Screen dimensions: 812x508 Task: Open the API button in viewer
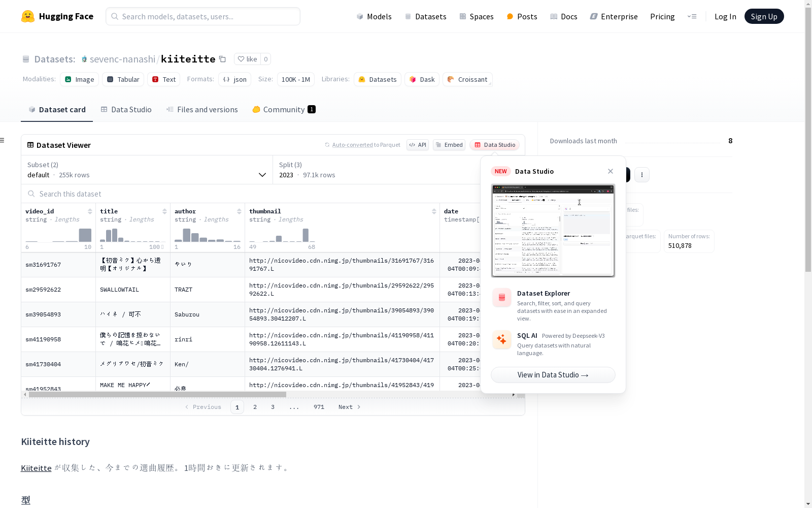tap(418, 145)
